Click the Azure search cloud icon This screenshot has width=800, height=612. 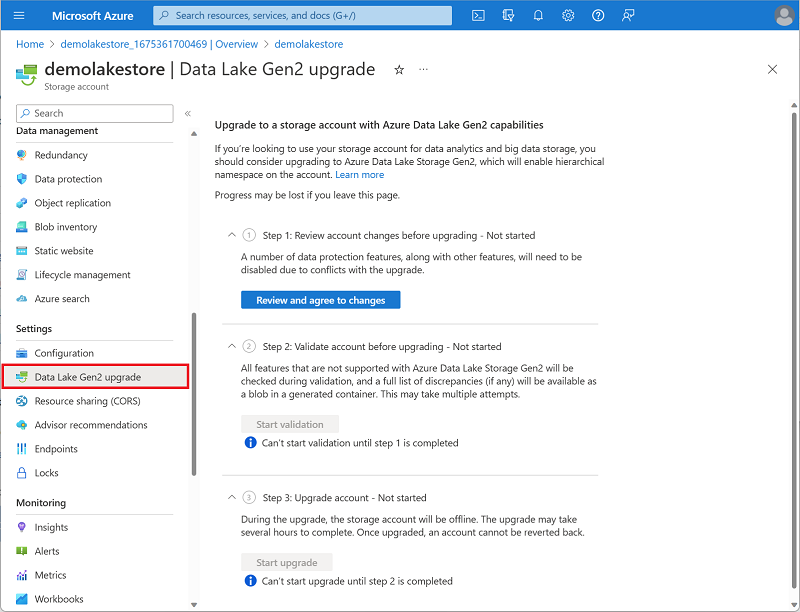[21, 298]
